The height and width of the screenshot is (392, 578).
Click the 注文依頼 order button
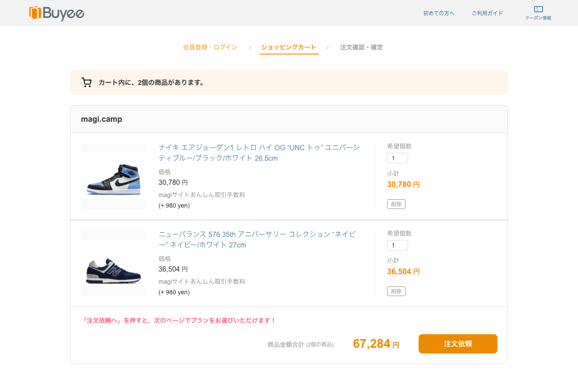click(x=458, y=344)
